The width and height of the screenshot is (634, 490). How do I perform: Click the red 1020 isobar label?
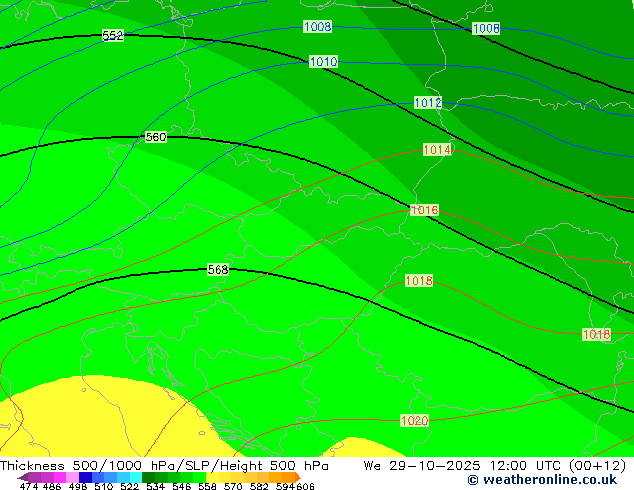(414, 420)
